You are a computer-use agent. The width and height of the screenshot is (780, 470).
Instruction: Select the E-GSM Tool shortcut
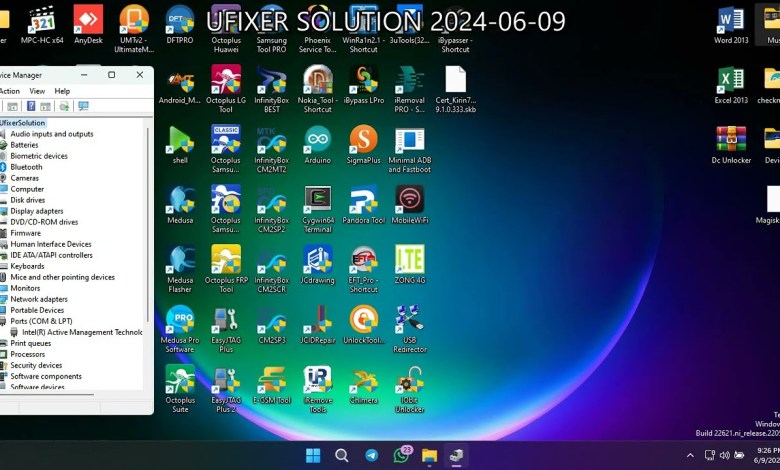pyautogui.click(x=272, y=385)
